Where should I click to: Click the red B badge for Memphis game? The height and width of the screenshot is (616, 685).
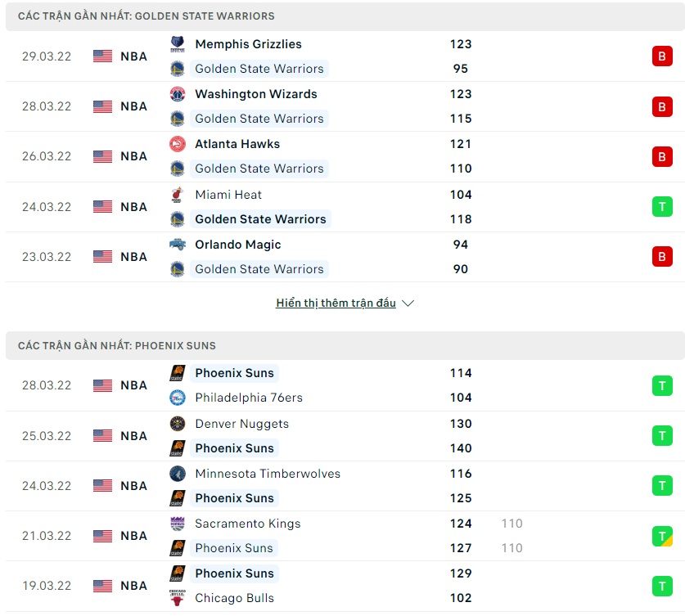661,56
